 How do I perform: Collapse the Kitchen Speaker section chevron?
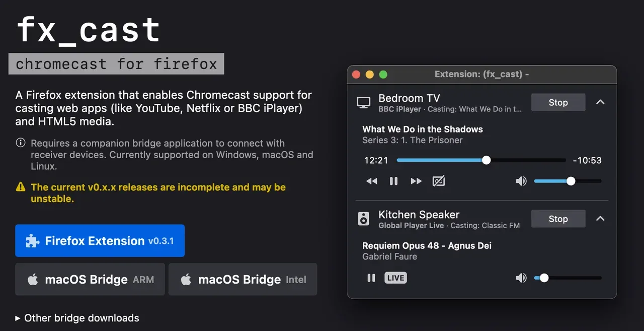pos(600,219)
